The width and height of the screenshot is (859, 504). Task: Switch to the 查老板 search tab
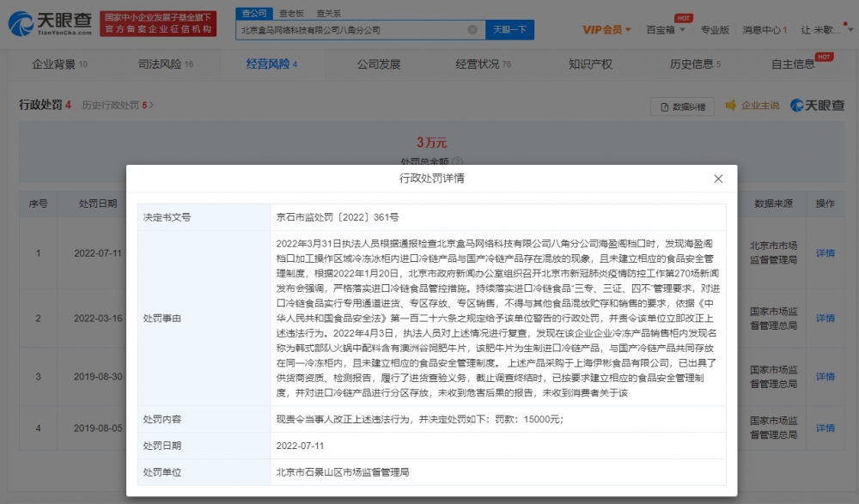pyautogui.click(x=291, y=14)
